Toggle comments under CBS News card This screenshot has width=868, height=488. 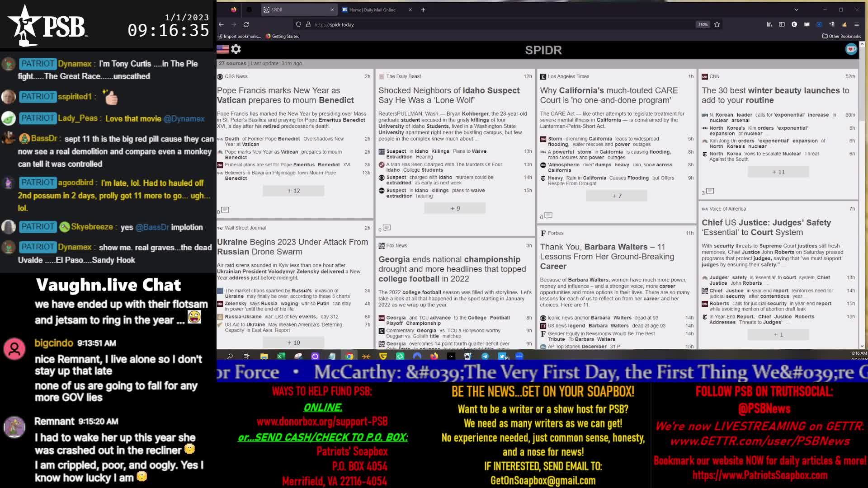coord(225,210)
